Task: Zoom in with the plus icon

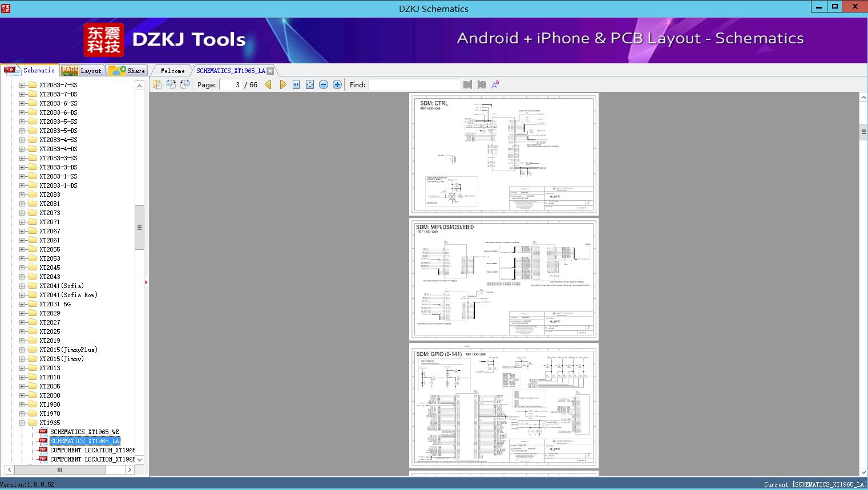Action: (x=337, y=84)
